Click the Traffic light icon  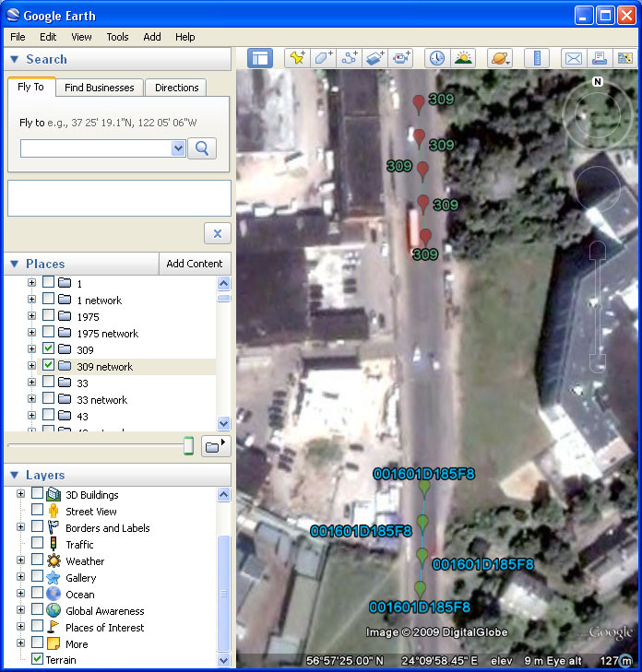pos(53,544)
